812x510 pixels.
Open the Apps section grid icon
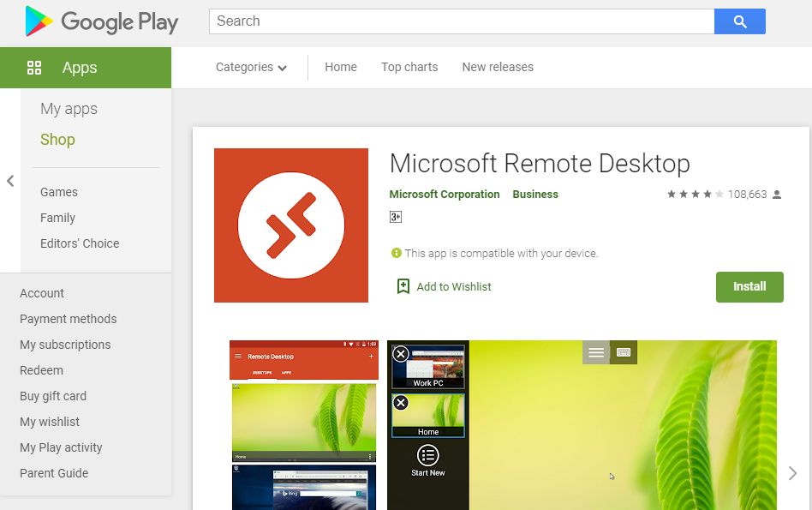coord(34,68)
